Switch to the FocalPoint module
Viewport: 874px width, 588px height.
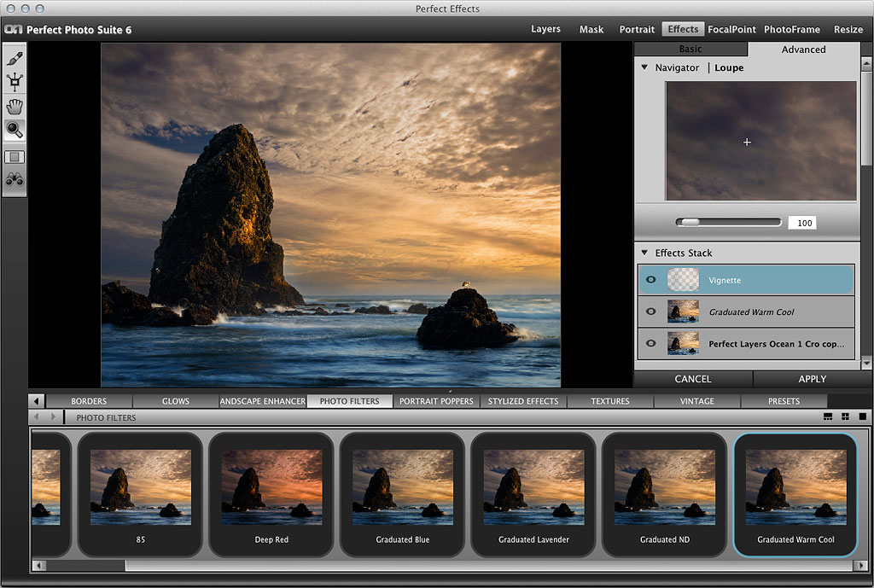coord(732,29)
